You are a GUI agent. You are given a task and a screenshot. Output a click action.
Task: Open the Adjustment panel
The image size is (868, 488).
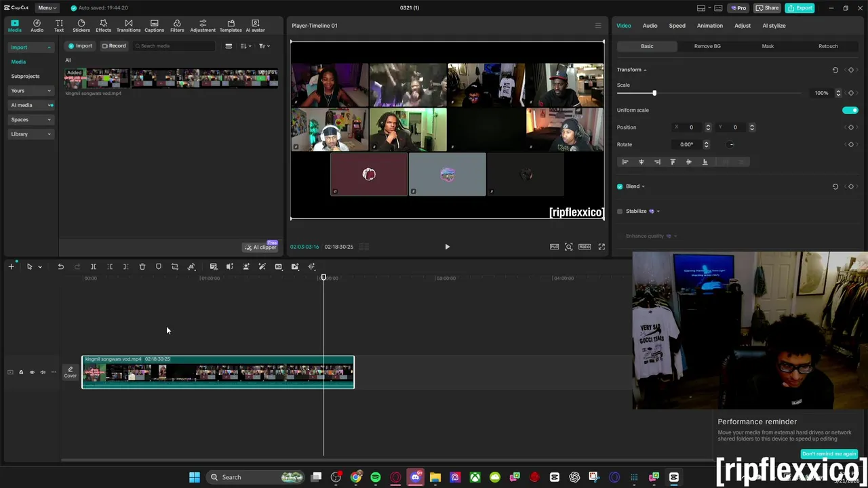coord(203,26)
